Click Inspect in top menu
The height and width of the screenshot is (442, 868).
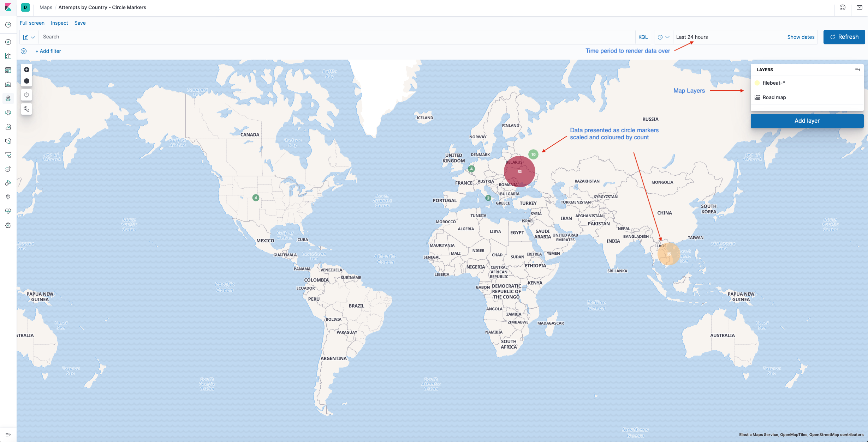[59, 23]
